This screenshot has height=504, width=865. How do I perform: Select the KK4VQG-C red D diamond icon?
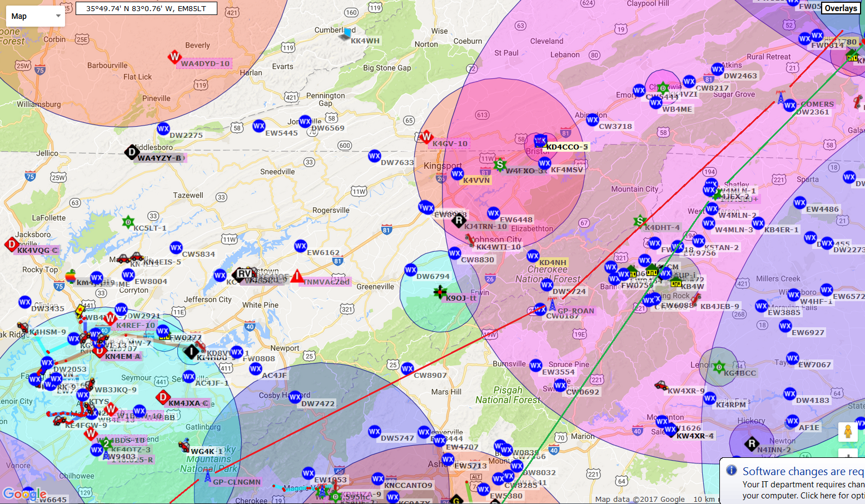click(12, 244)
